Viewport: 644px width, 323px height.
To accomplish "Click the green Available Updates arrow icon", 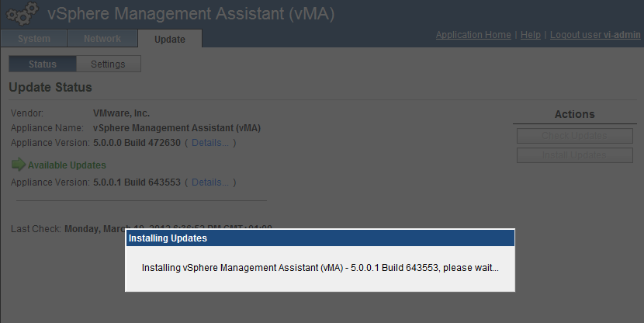I will [18, 165].
